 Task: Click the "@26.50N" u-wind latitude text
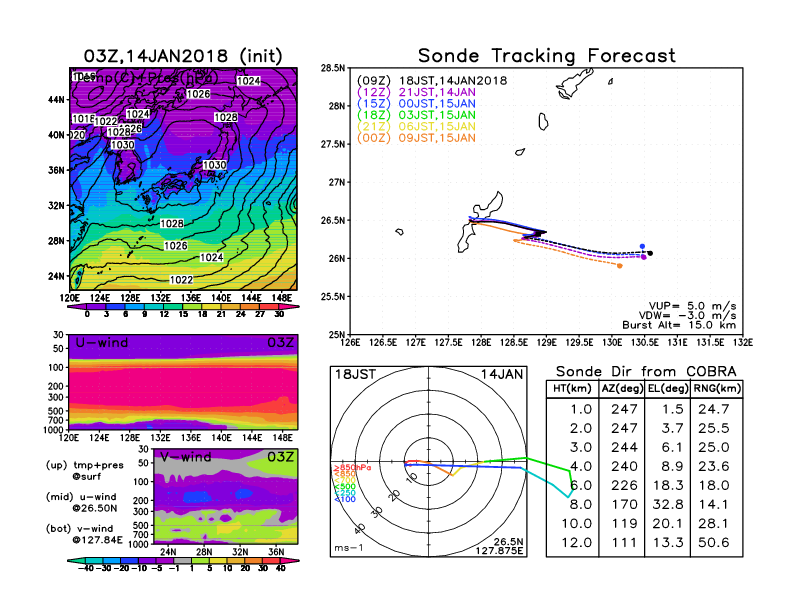tap(95, 508)
